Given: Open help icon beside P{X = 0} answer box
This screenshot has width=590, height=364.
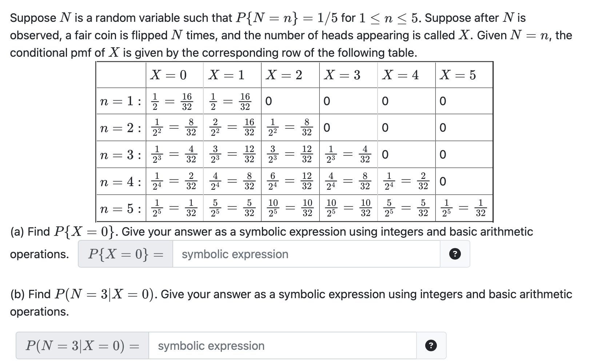Looking at the screenshot, I should pos(455,254).
